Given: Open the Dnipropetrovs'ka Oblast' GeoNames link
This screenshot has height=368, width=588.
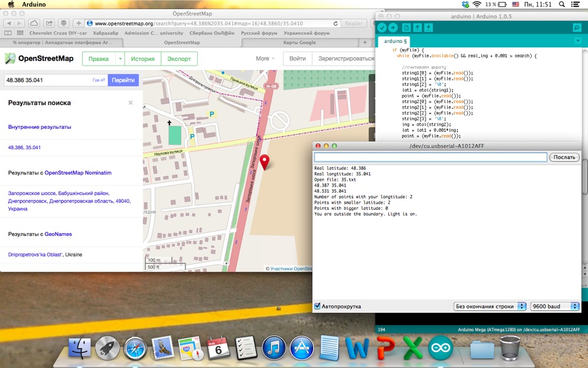Looking at the screenshot, I should tap(36, 255).
